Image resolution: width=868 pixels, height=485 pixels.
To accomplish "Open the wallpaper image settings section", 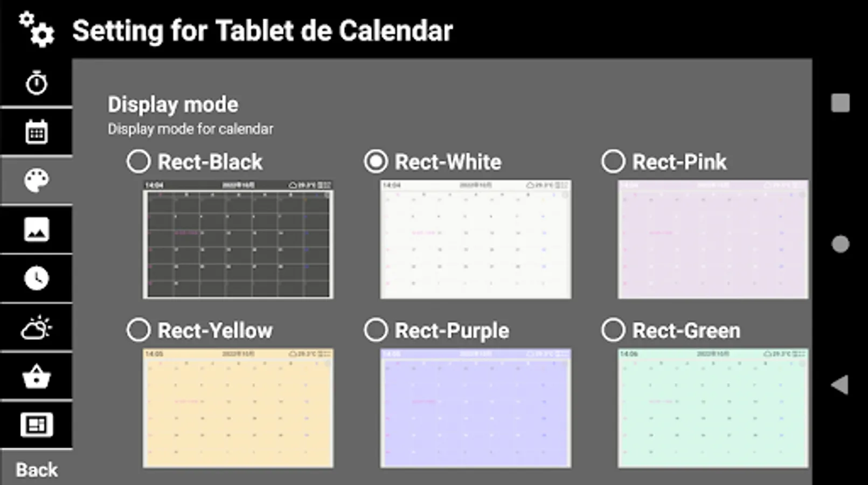I will (x=36, y=229).
